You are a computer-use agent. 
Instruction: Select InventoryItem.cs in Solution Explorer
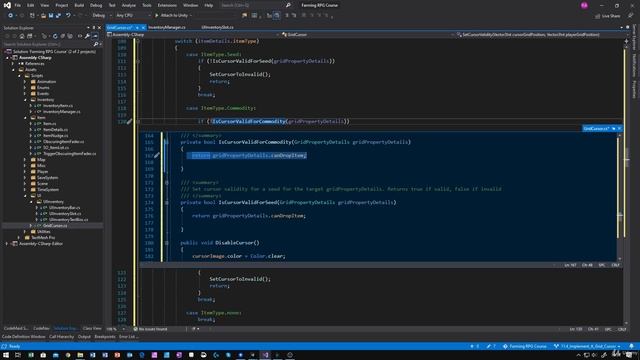[x=58, y=106]
